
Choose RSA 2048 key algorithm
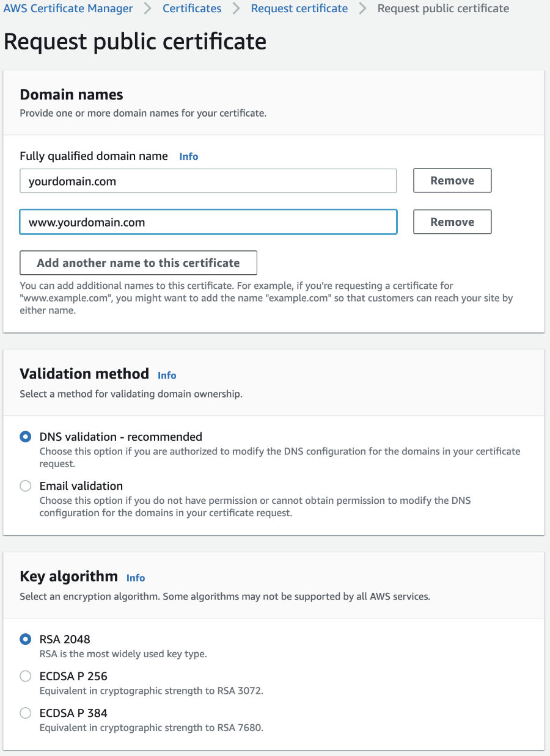click(25, 639)
